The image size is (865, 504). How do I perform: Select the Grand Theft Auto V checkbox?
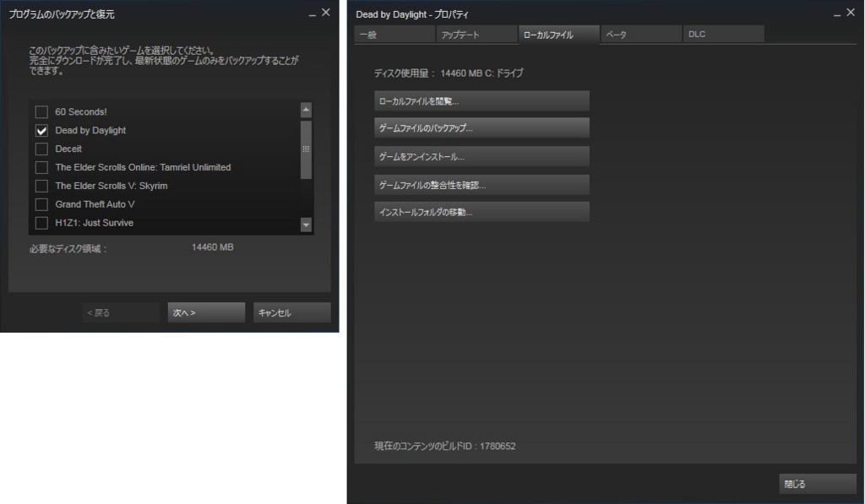pyautogui.click(x=41, y=204)
